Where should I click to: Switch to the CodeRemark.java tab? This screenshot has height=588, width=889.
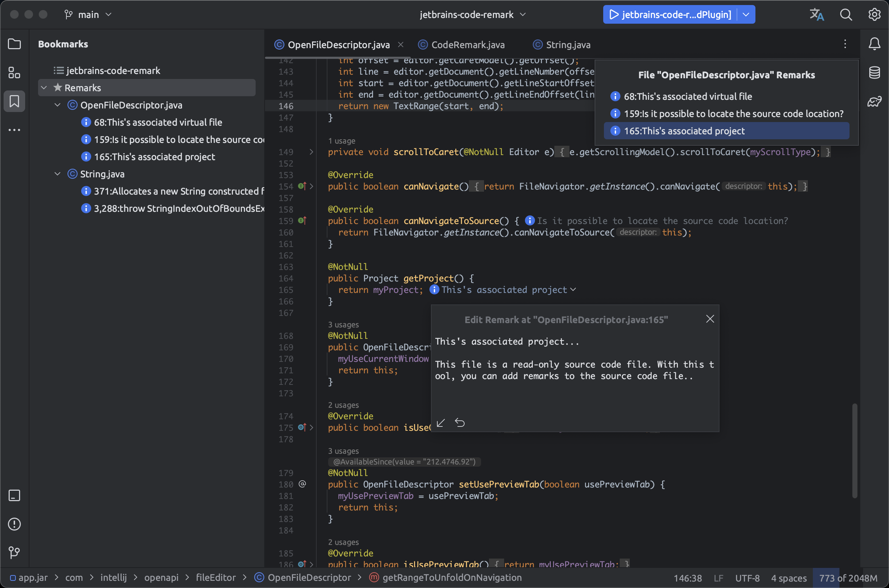(x=467, y=45)
